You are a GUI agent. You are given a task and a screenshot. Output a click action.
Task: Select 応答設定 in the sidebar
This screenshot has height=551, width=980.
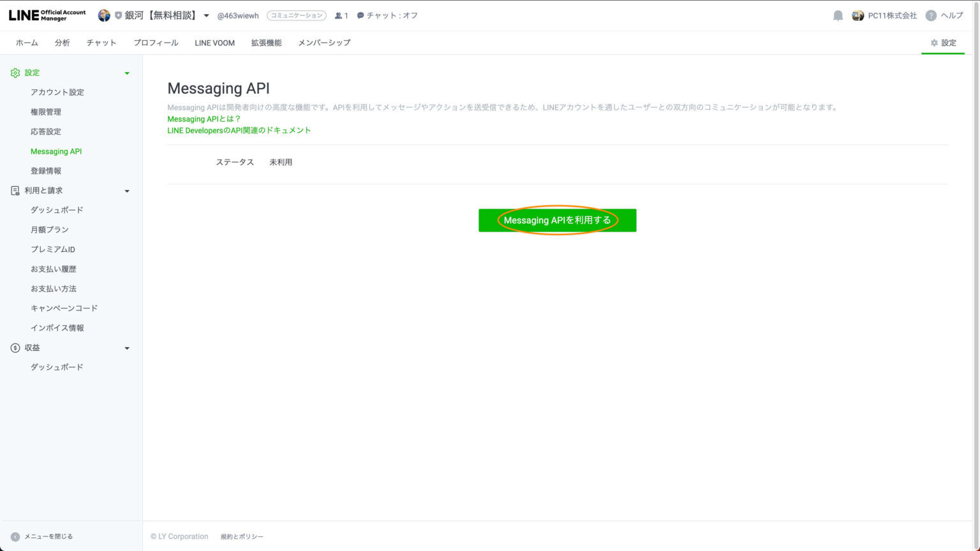point(46,131)
